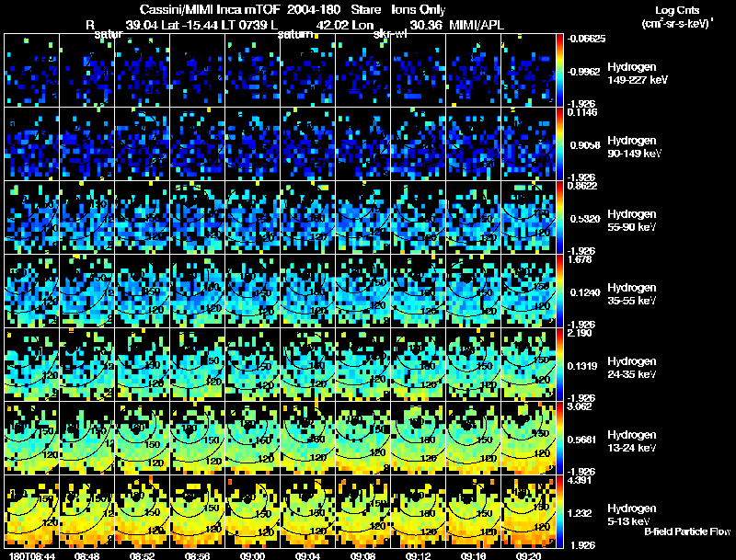
Task: Click the '0.1240' color scale value
Action: tap(583, 292)
